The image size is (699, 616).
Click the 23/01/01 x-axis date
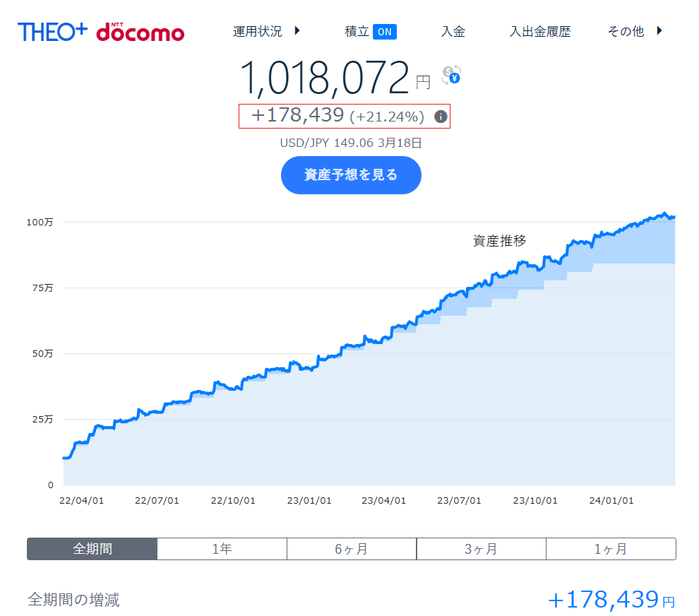point(309,500)
